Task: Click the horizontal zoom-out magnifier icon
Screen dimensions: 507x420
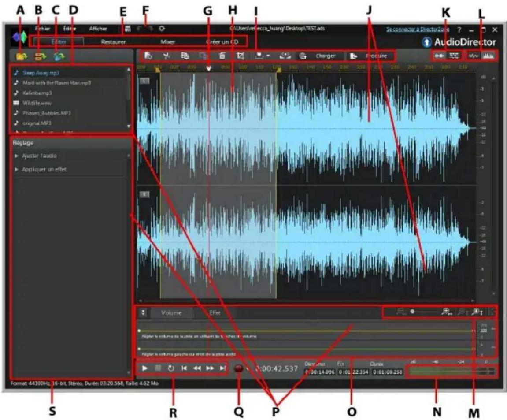Action: 401,312
